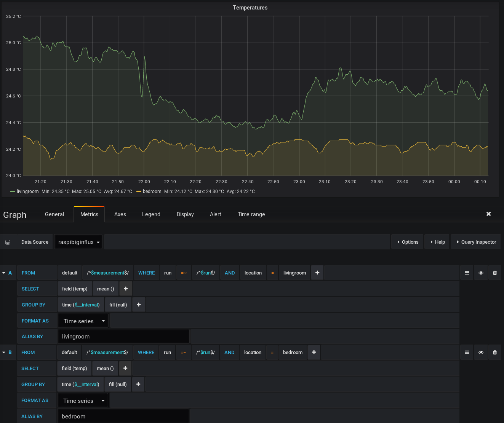Click default retention policy in query B
Viewport: 504px width, 423px height.
tap(69, 352)
